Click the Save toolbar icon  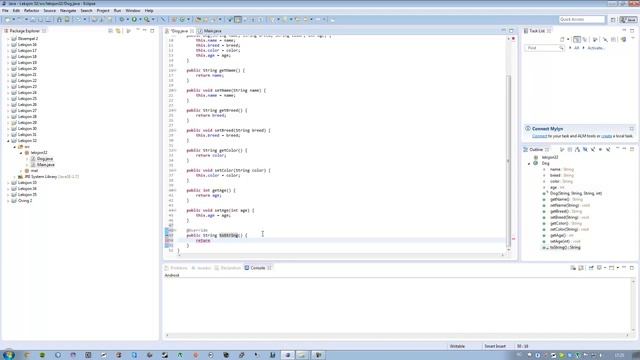pos(33,20)
